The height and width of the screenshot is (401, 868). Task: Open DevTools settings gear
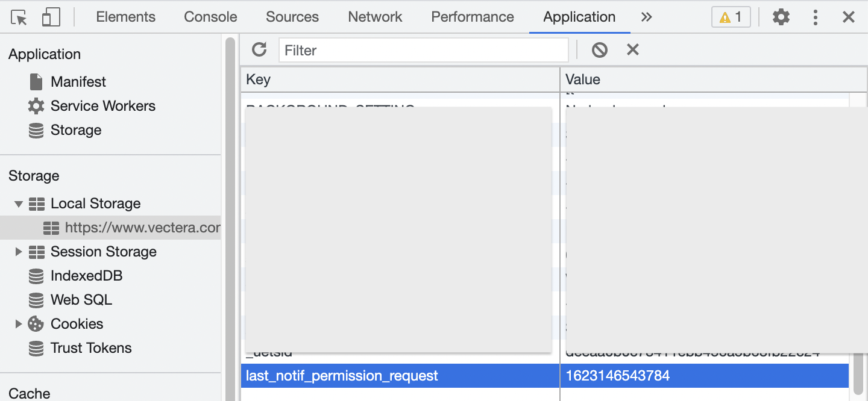tap(781, 17)
